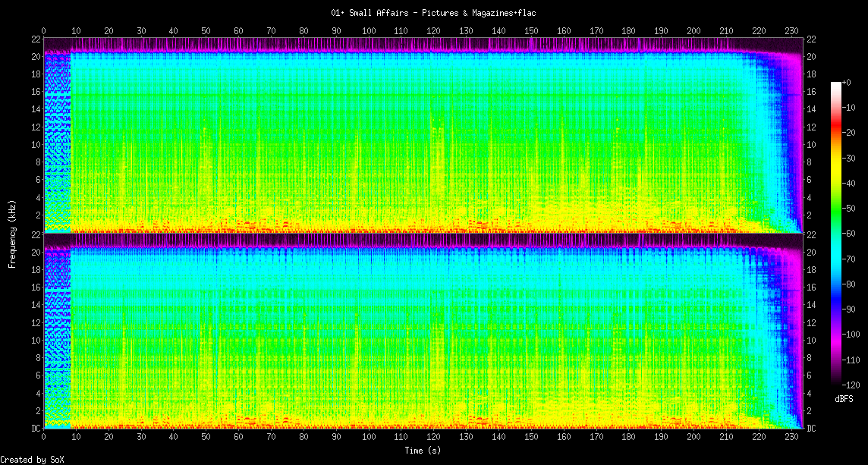The height and width of the screenshot is (465, 868).
Task: Click the 150 second tick on top time axis
Action: coord(531,30)
